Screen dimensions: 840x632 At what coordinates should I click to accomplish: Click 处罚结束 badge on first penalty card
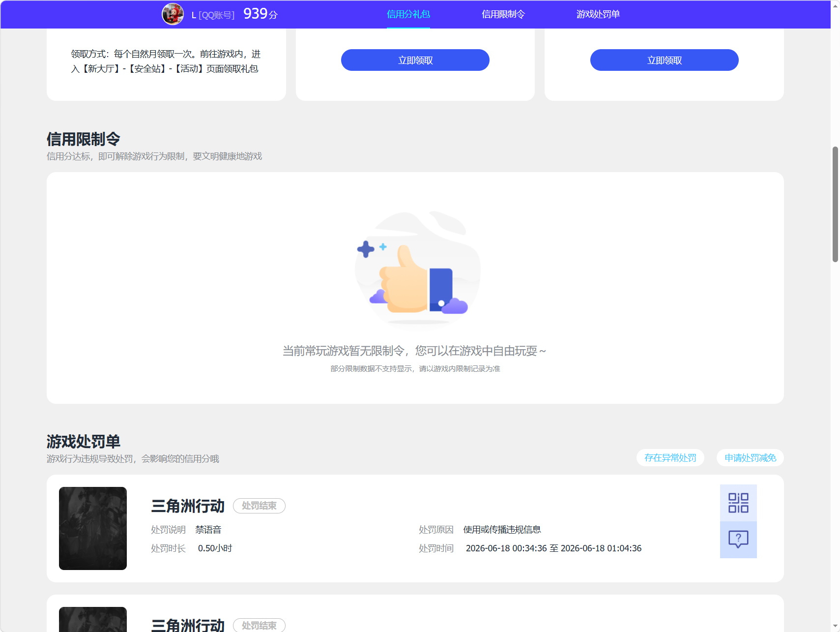[x=259, y=506]
